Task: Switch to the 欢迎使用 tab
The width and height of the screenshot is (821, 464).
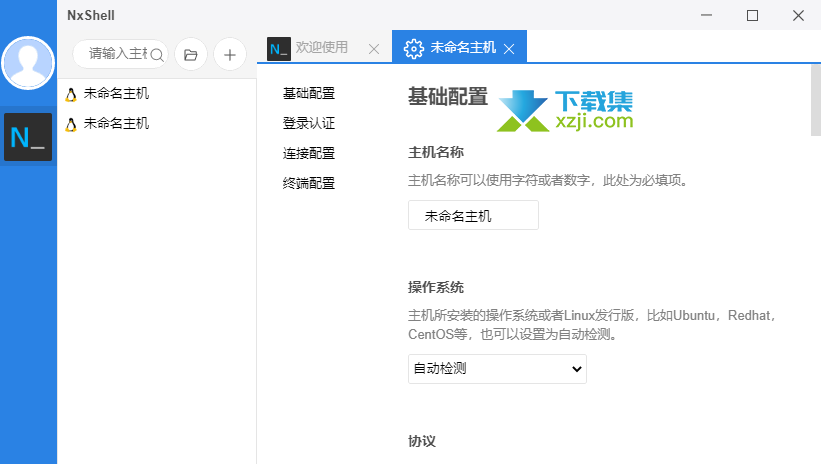Action: tap(324, 48)
